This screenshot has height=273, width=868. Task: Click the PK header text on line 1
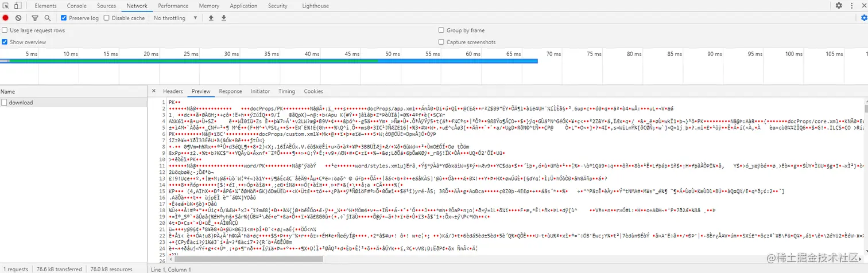pos(175,102)
